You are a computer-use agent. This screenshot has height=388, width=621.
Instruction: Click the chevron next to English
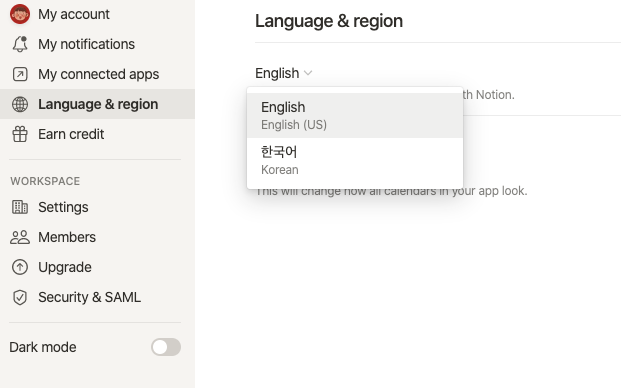tap(308, 73)
